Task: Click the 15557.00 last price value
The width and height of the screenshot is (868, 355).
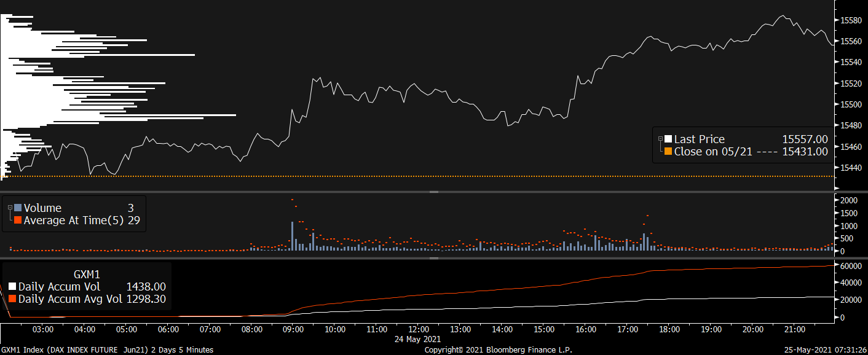Action: point(805,139)
